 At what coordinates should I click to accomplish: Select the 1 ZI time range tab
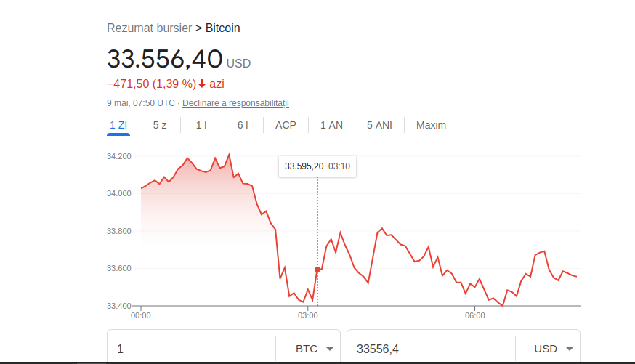point(118,125)
